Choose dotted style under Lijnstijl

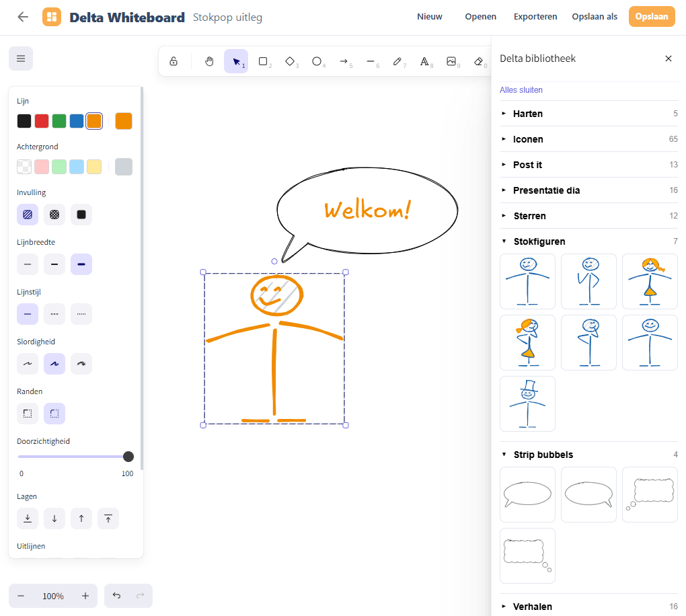pyautogui.click(x=81, y=314)
